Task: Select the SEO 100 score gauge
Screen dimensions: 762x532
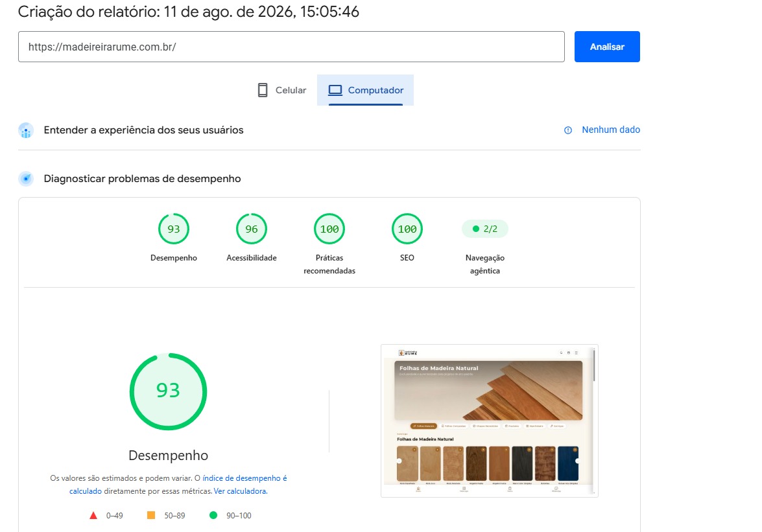Action: coord(407,229)
